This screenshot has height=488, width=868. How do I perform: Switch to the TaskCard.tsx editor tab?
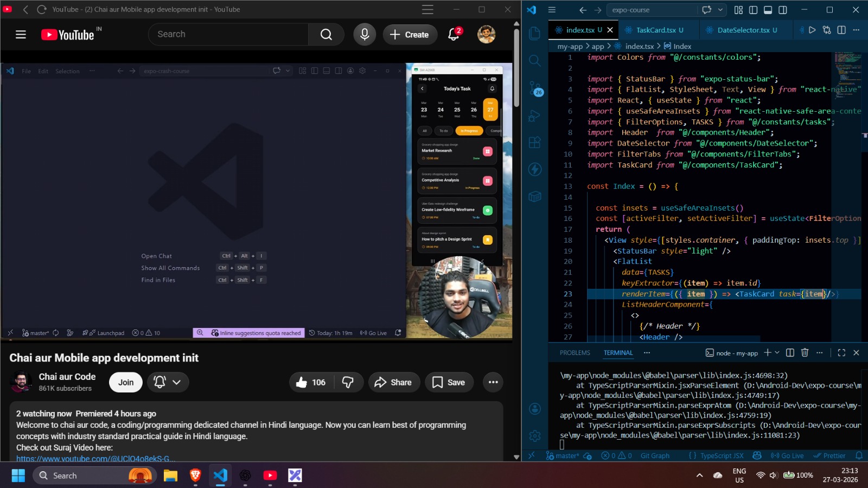(655, 30)
